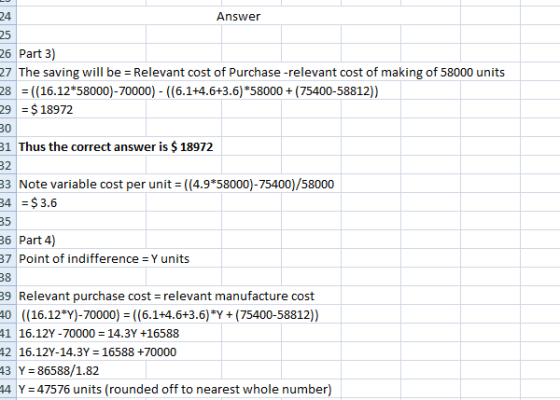Select row header 29
This screenshot has width=560, height=400.
pyautogui.click(x=8, y=109)
